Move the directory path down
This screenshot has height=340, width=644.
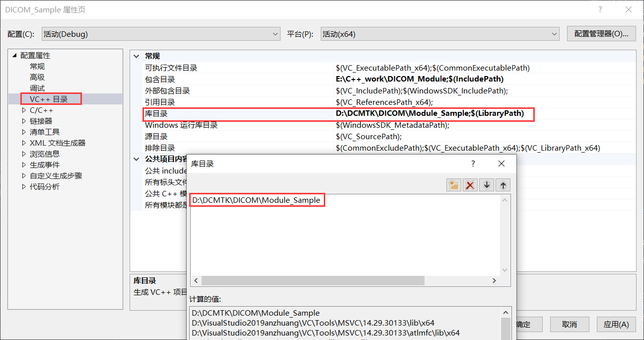click(x=487, y=184)
